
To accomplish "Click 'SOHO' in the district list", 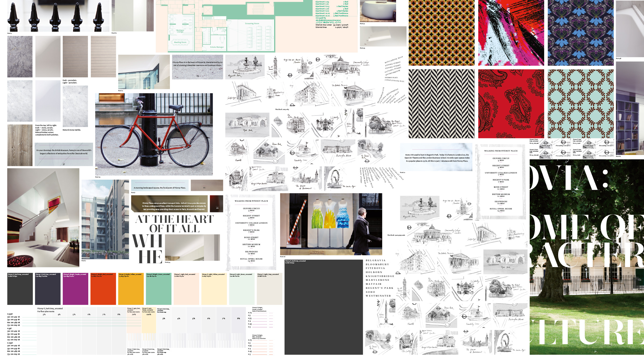I will coord(370,292).
